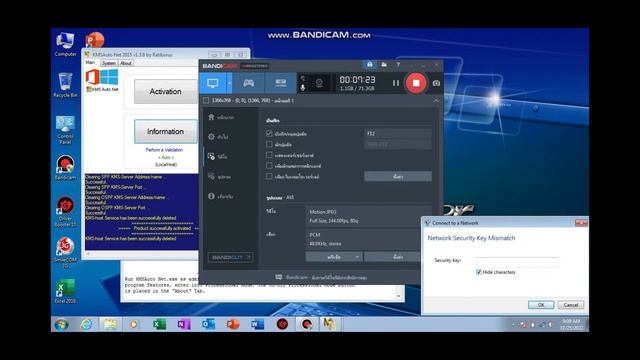
Task: Click OK in the Connect to a Network dialog
Action: tap(541, 304)
